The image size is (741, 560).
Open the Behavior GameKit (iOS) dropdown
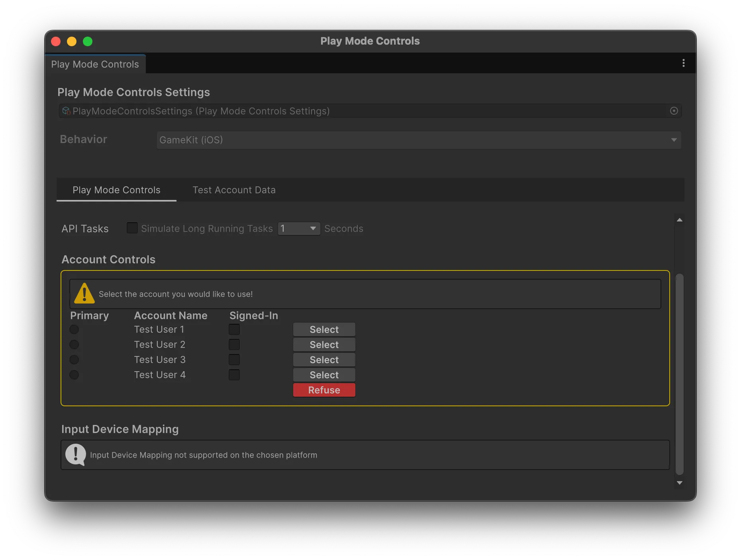(x=418, y=140)
